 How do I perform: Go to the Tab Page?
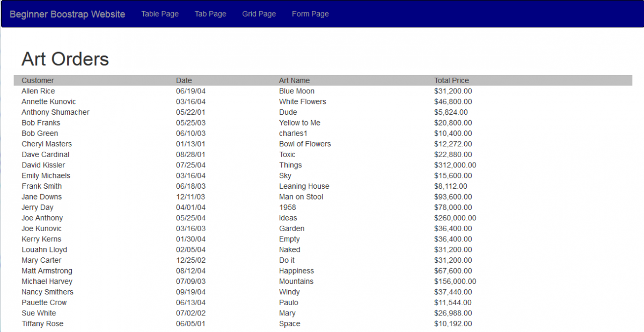(210, 14)
